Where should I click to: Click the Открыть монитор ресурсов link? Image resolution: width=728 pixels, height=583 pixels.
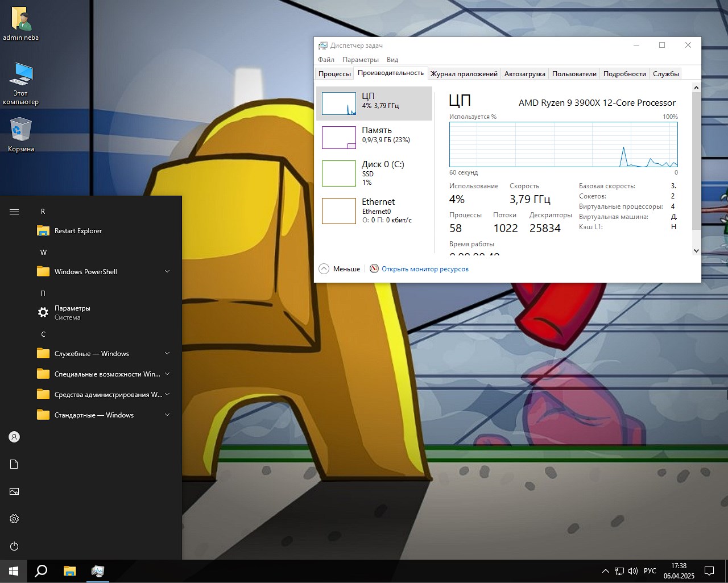(425, 269)
